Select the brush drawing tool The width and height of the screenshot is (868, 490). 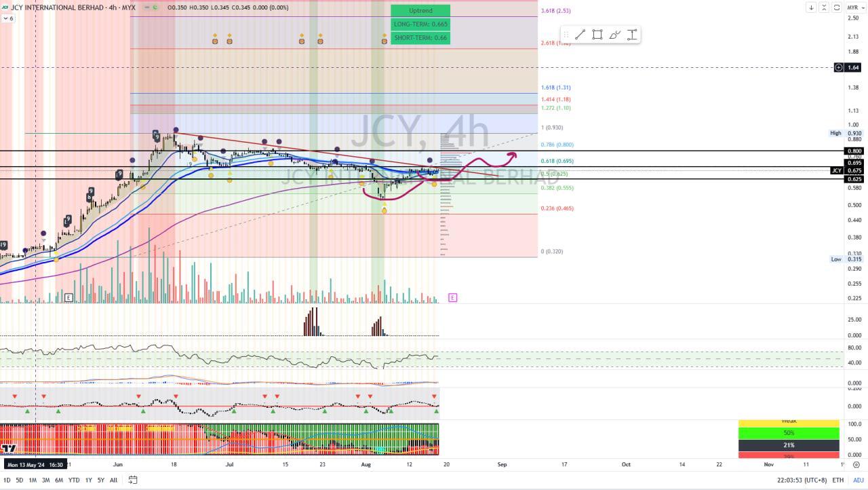[615, 35]
